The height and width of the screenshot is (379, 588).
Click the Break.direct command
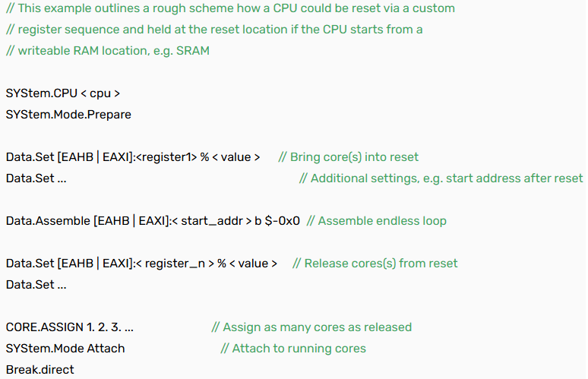(40, 370)
